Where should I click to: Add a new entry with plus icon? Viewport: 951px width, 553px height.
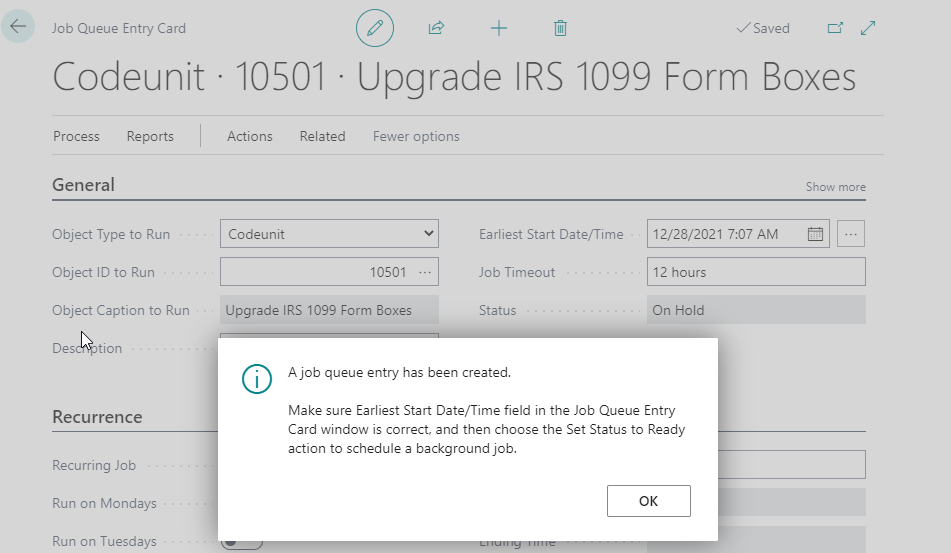click(x=499, y=28)
